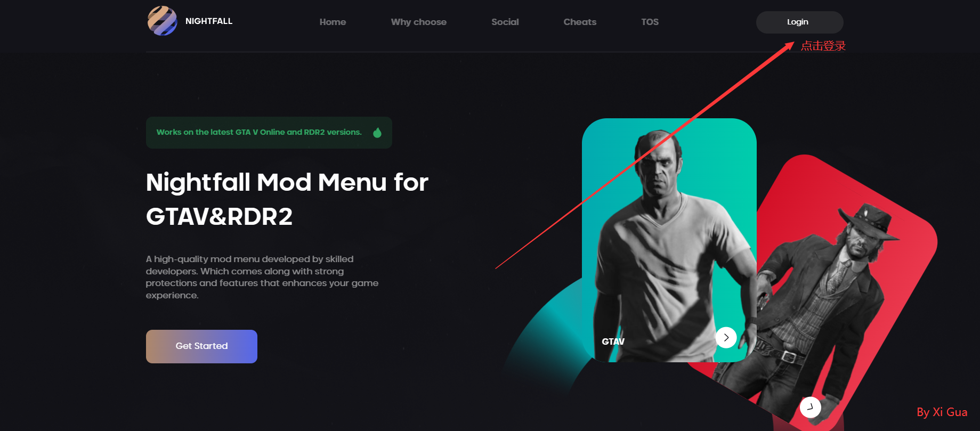Click the NIGHTFALL brand text
Screen dimensions: 980x431
pos(209,21)
